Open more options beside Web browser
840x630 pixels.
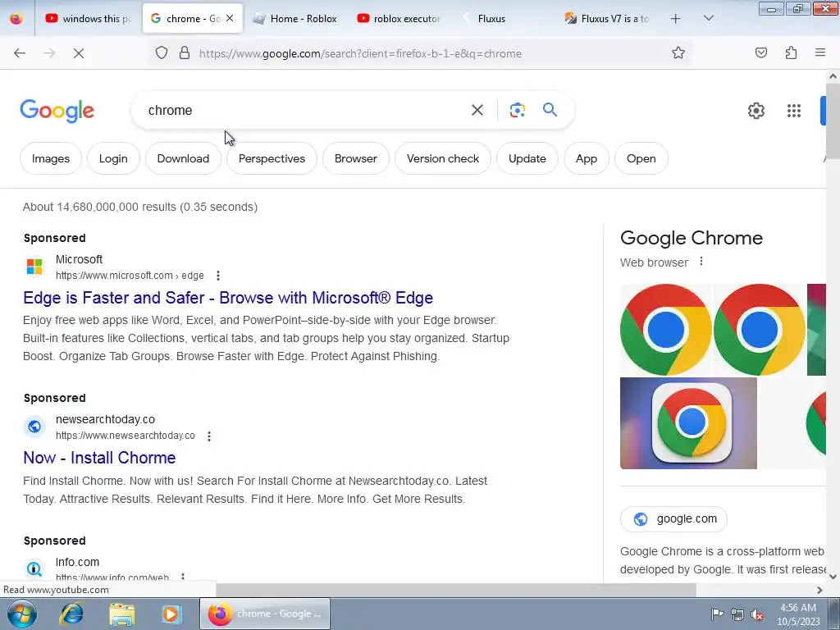(701, 262)
